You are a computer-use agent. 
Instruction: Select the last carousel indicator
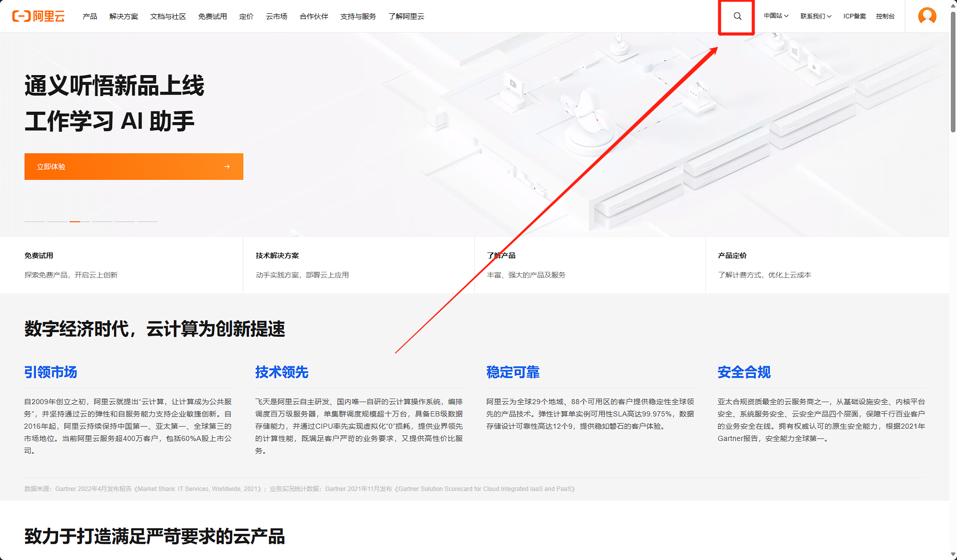click(147, 221)
